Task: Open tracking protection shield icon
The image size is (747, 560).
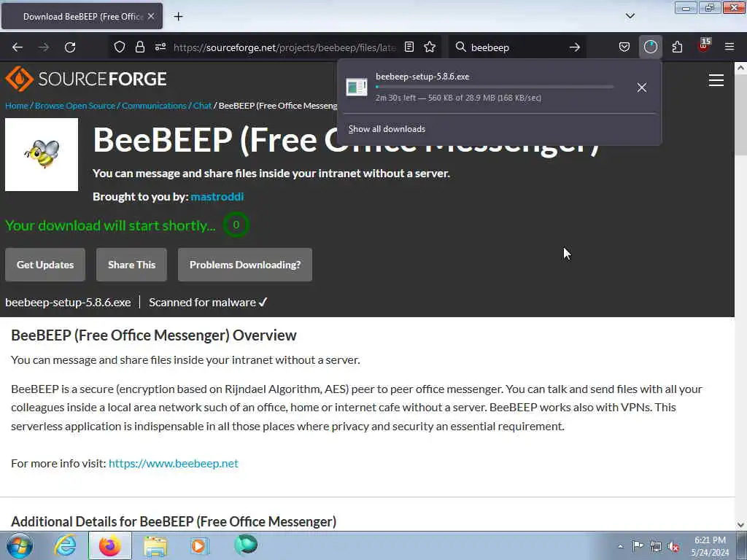Action: click(120, 47)
